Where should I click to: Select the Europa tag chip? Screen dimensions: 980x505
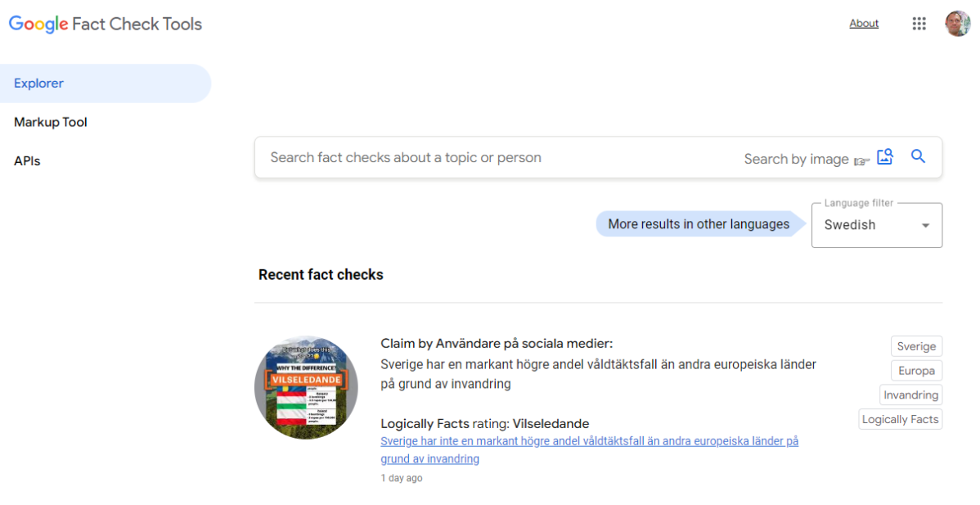[916, 371]
